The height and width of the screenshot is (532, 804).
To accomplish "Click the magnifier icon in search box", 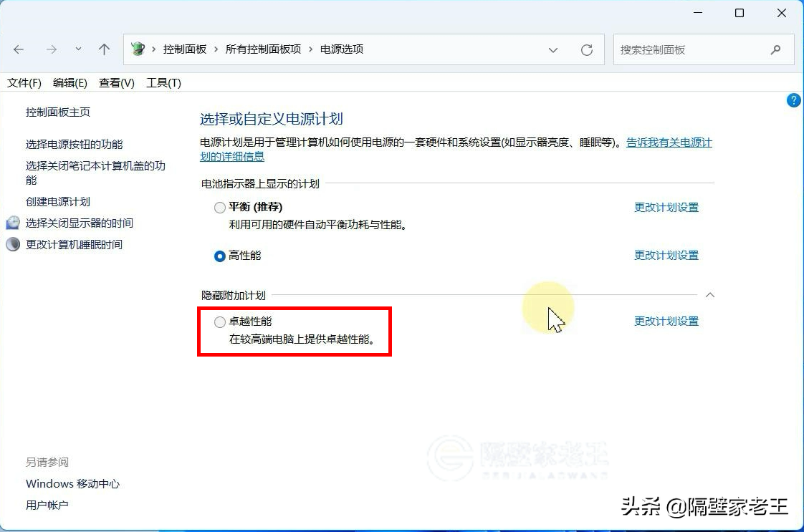I will coord(776,50).
